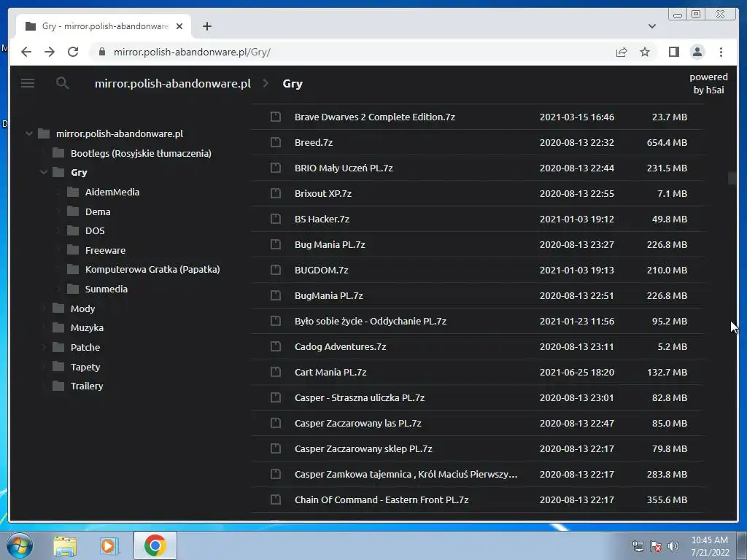747x560 pixels.
Task: Click the page vertical scrollbar thumb
Action: [732, 178]
